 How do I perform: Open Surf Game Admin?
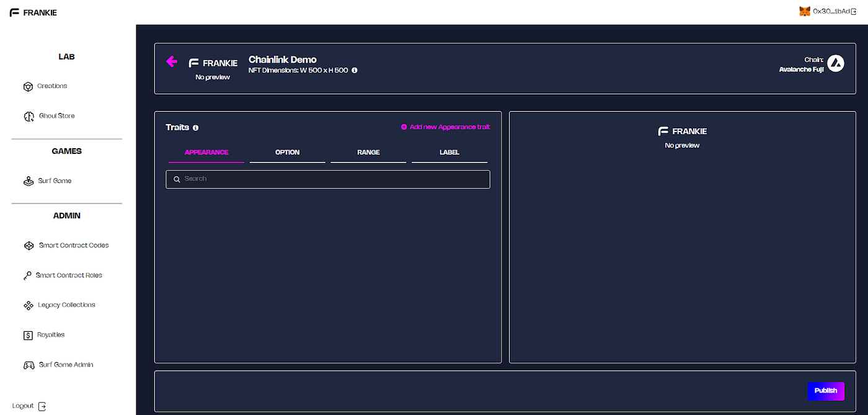66,365
